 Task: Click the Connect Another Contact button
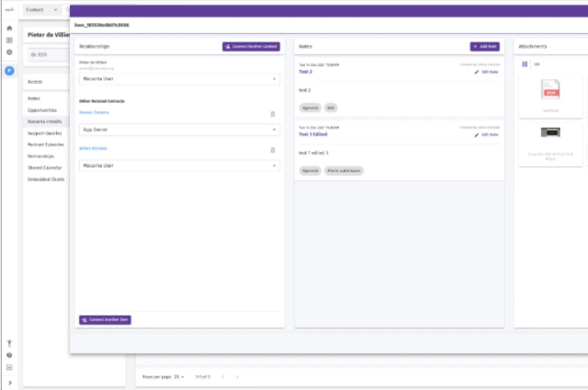tap(251, 46)
